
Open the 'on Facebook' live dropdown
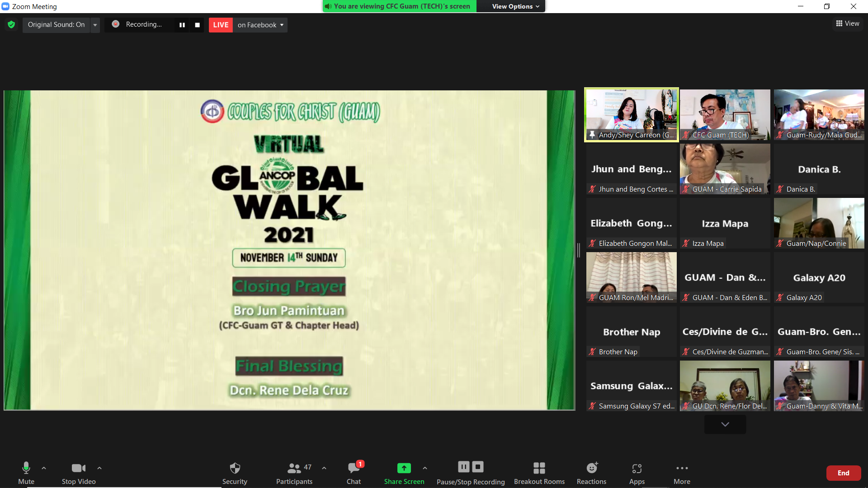(x=260, y=25)
